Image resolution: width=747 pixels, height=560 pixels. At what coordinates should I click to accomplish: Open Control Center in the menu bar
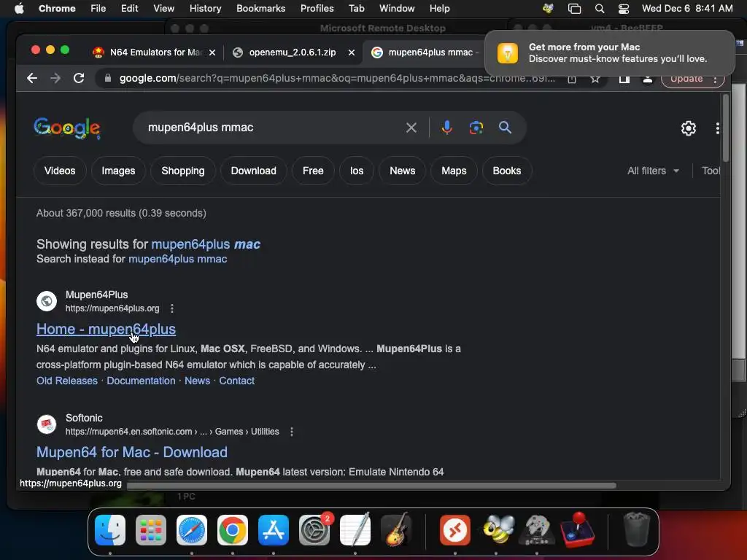pyautogui.click(x=624, y=9)
